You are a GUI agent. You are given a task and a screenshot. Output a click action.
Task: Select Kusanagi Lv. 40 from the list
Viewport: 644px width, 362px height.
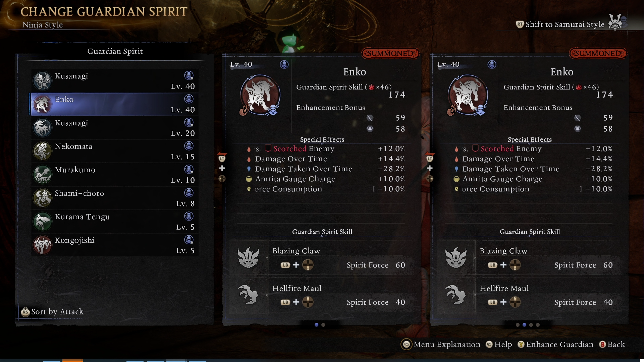(115, 81)
